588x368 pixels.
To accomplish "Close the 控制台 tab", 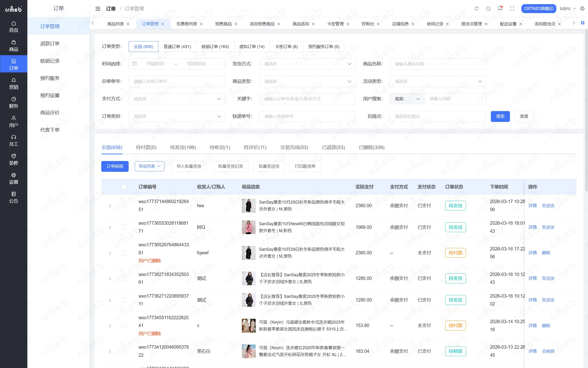I will [x=378, y=24].
